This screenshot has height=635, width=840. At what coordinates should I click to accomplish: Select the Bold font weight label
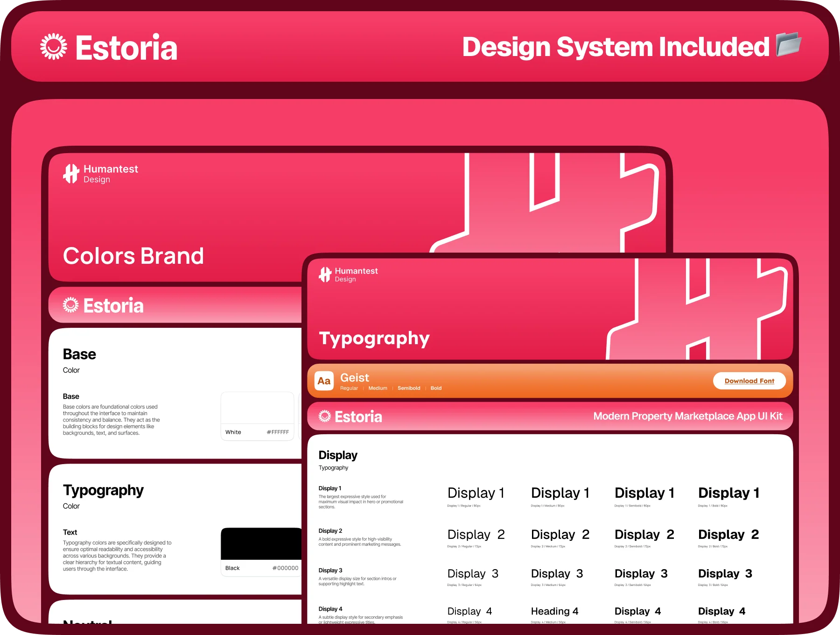click(x=436, y=388)
